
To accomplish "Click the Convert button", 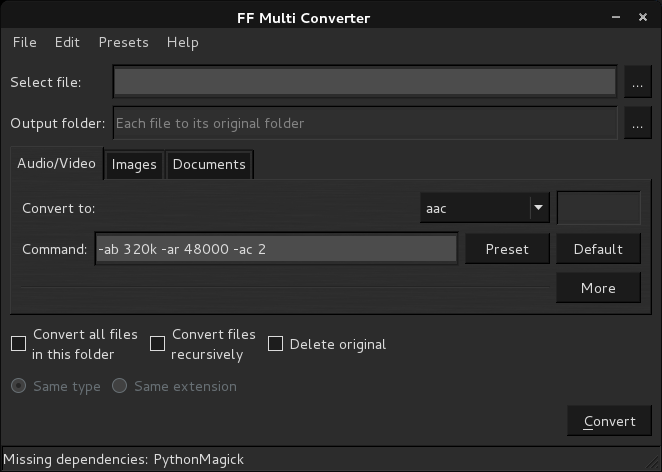I will point(609,421).
